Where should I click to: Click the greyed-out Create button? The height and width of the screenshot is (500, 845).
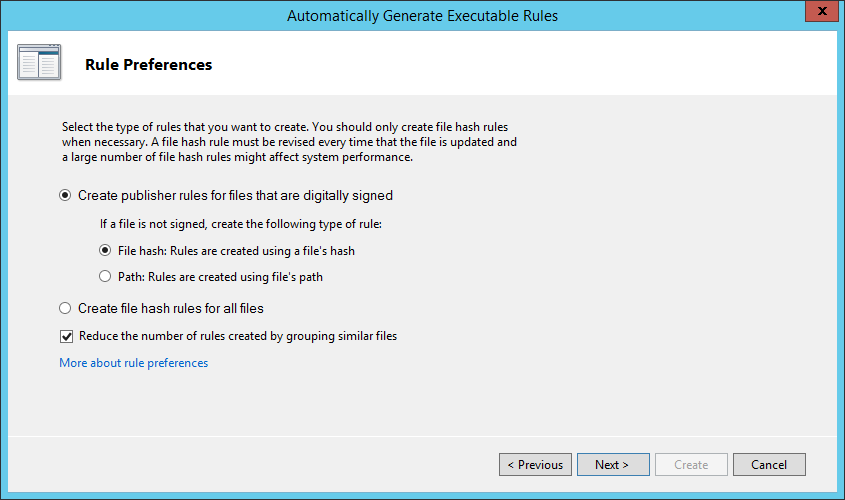[x=691, y=464]
